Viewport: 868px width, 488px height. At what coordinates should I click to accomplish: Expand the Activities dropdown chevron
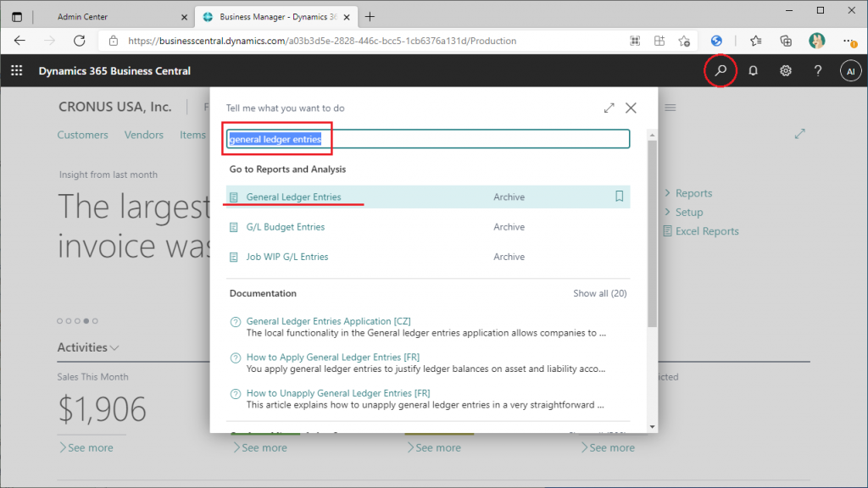click(x=115, y=347)
